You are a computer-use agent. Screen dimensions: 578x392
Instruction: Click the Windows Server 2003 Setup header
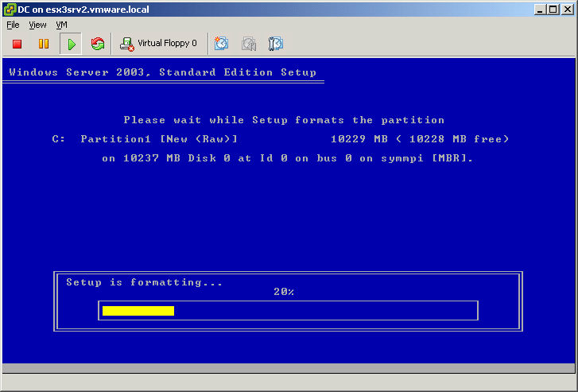point(163,72)
